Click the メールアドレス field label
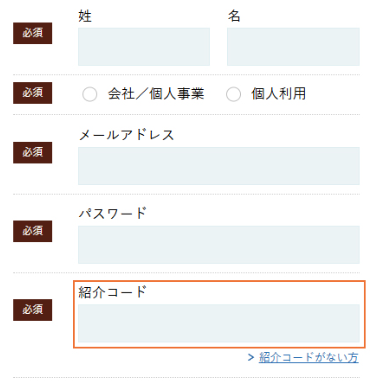 [x=126, y=135]
